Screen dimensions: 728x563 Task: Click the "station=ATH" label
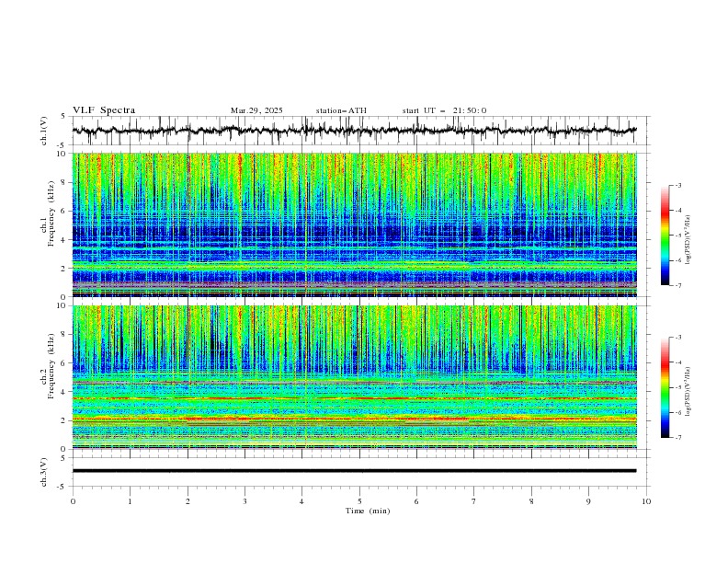coord(341,110)
